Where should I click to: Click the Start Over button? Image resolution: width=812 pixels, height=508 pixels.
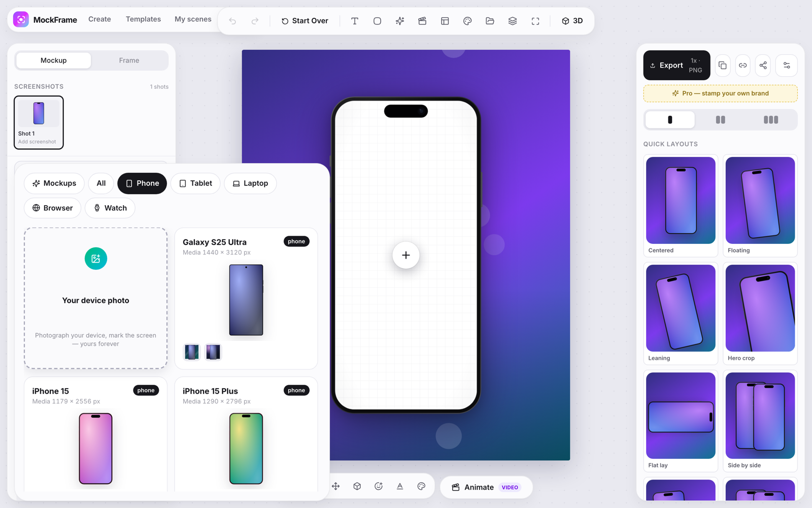(305, 21)
